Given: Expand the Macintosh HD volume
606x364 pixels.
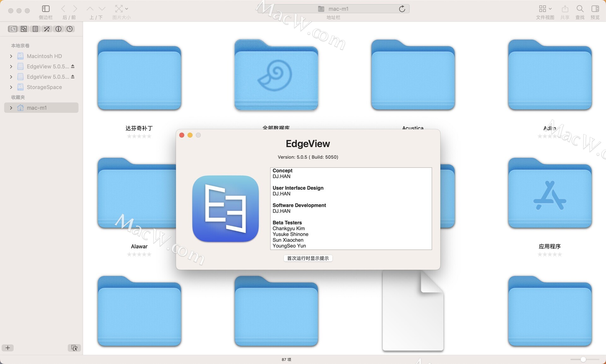Looking at the screenshot, I should pos(11,56).
